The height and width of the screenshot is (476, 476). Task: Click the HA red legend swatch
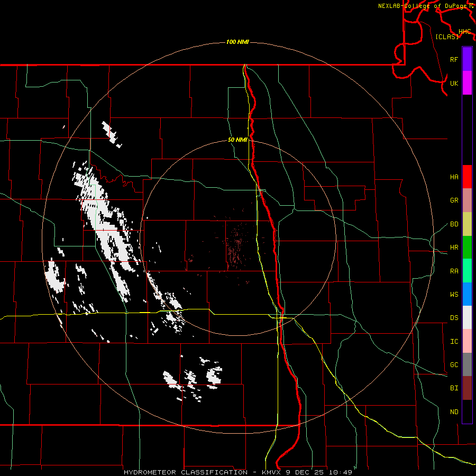[x=467, y=177]
